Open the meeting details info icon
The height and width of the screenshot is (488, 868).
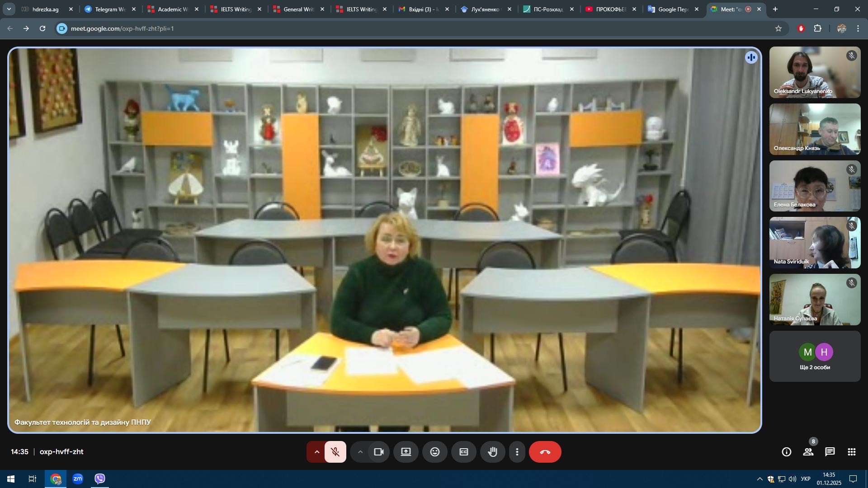[787, 452]
